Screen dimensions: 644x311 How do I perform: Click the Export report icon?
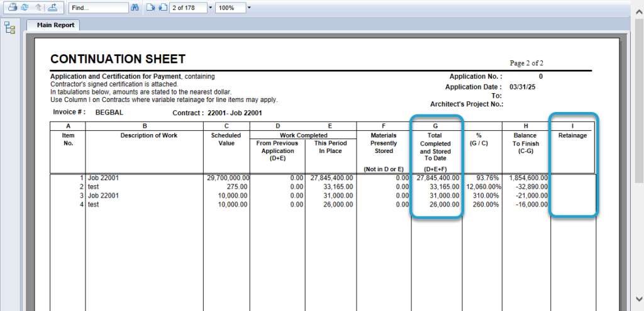click(x=52, y=8)
